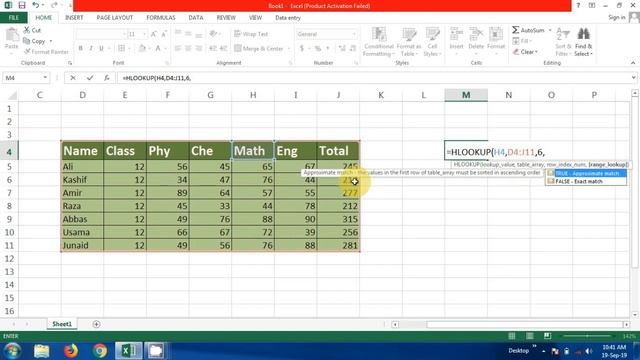640x360 pixels.
Task: Click the Decrease Font Size icon
Action: click(164, 34)
